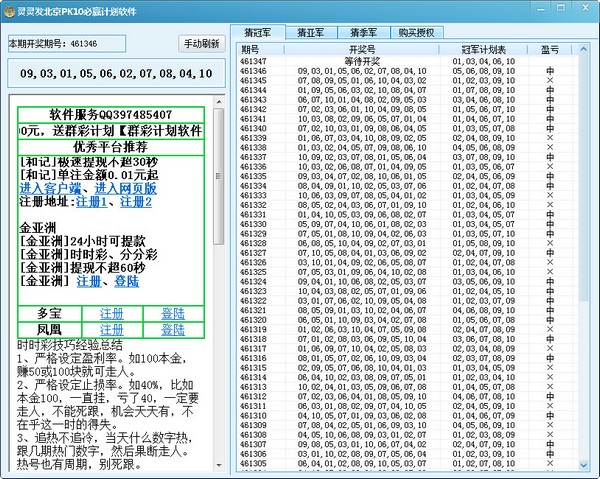600x479 pixels.
Task: Switch to the 猜冠军 tab
Action: click(258, 33)
